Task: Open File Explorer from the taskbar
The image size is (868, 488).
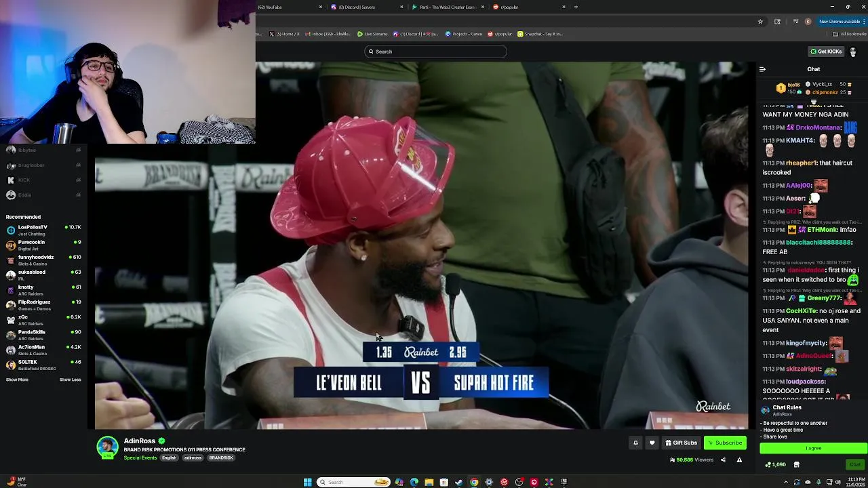Action: point(429,482)
